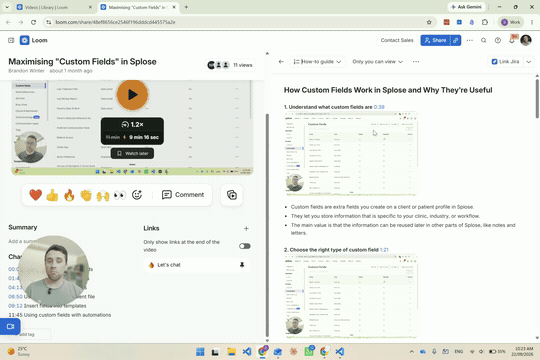
Task: Open the browser extensions puzzle icon
Action: 485,22
